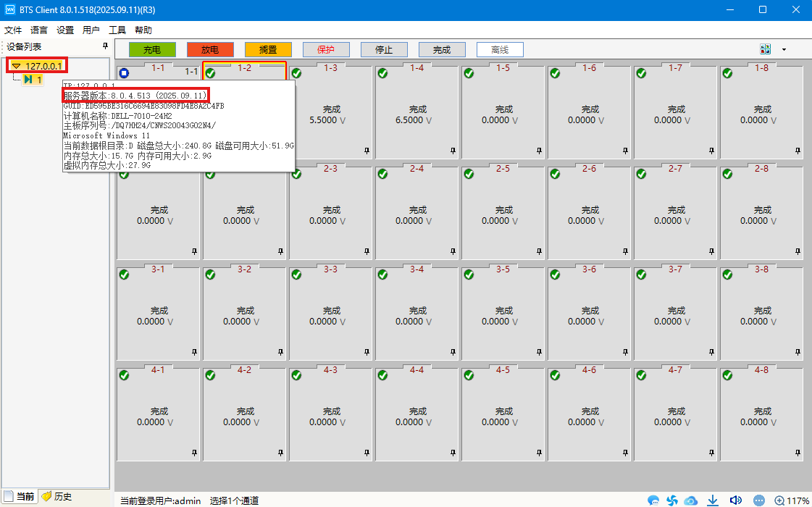
Task: Click the 保护 (protection) filter button
Action: point(326,50)
